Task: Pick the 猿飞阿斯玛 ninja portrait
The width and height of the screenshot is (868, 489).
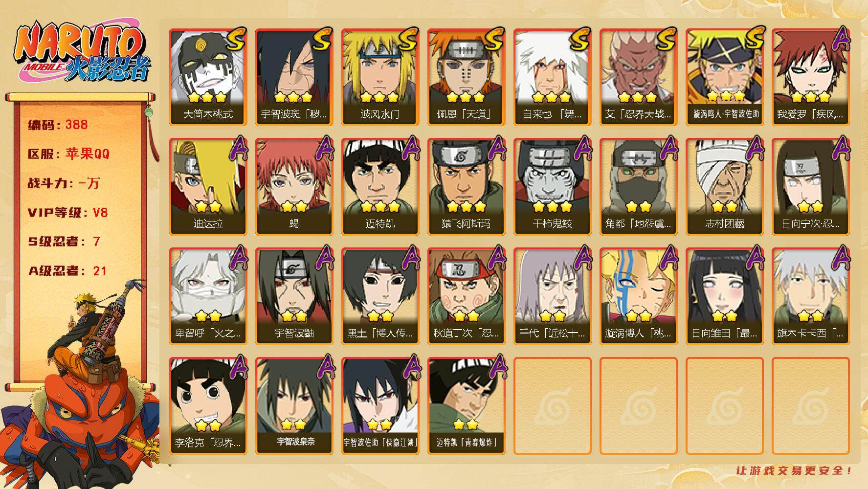Action: tap(466, 187)
